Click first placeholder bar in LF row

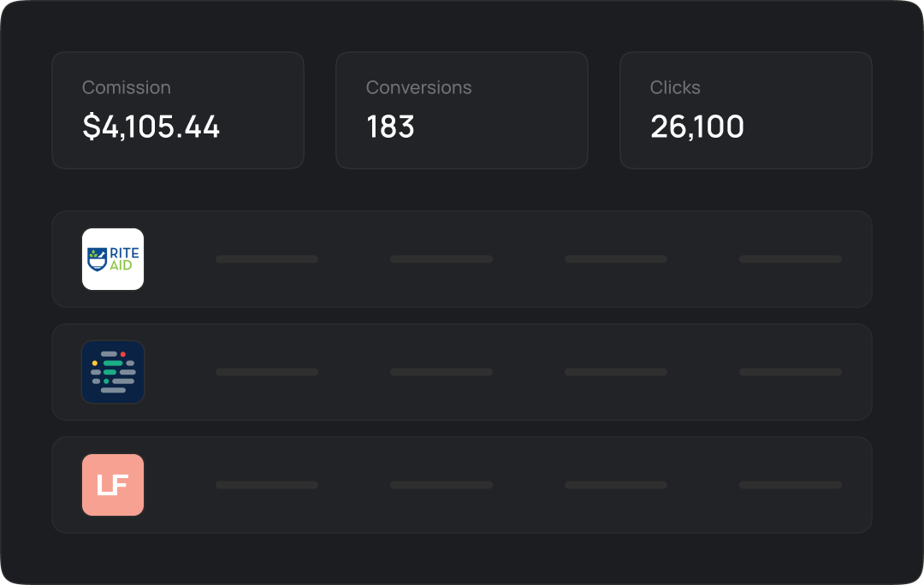[267, 485]
